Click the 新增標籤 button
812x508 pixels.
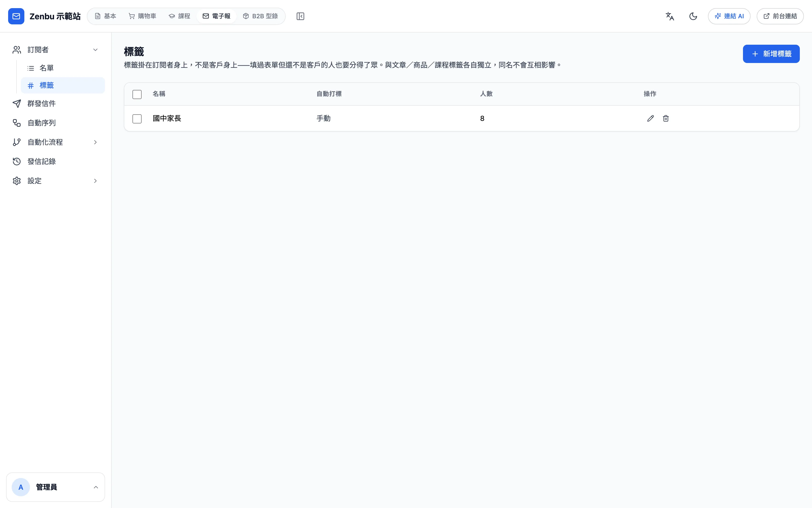tap(771, 54)
